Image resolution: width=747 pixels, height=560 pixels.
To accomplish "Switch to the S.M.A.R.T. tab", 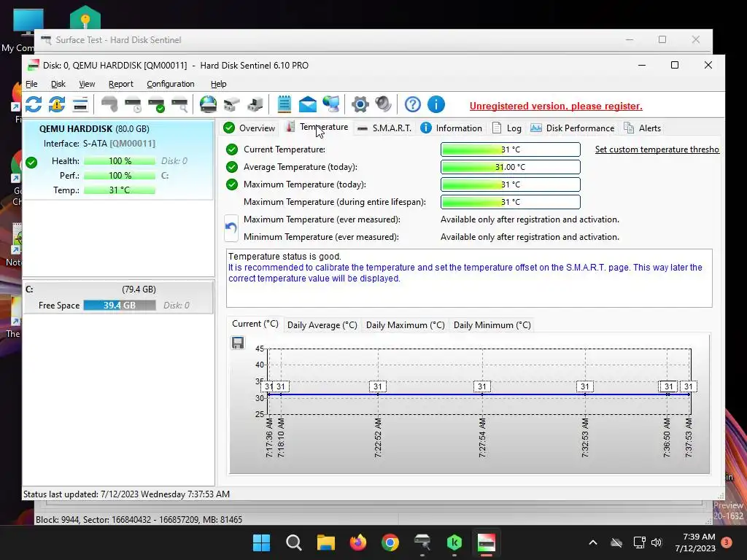I will pyautogui.click(x=384, y=128).
